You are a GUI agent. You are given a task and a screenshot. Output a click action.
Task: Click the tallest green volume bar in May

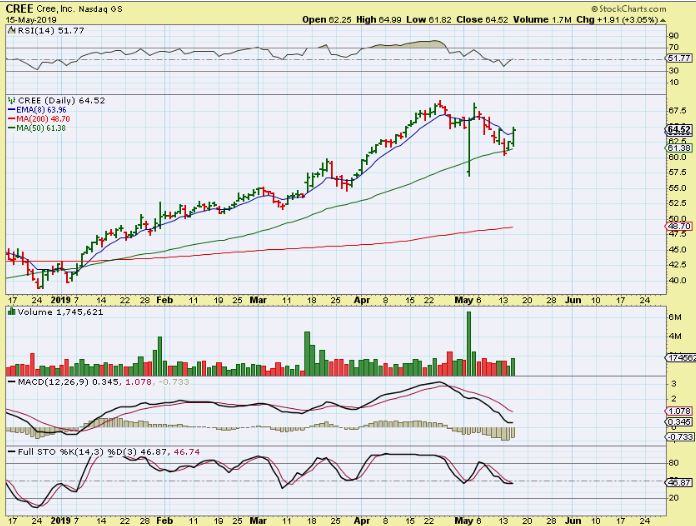pos(469,344)
